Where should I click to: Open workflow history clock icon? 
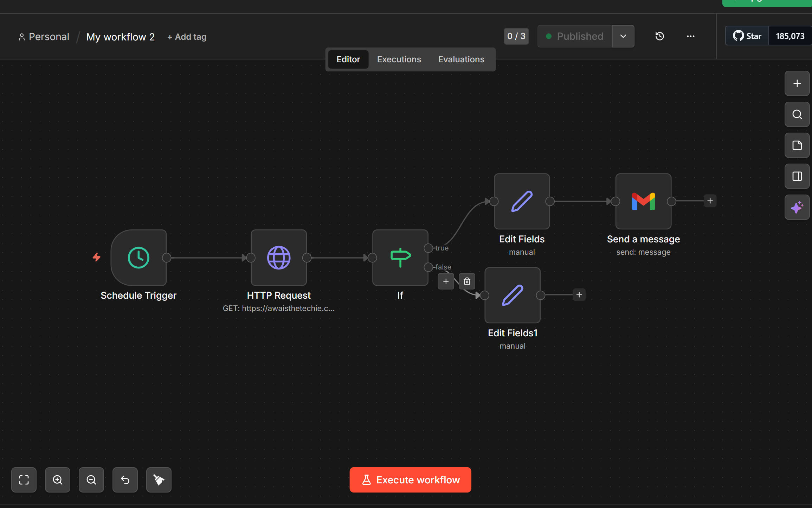coord(659,36)
